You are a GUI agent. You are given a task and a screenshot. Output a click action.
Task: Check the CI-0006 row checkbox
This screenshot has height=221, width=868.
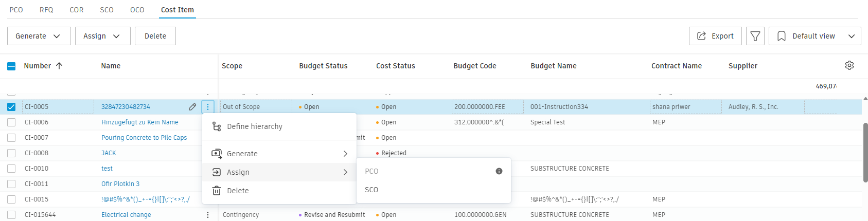click(11, 122)
